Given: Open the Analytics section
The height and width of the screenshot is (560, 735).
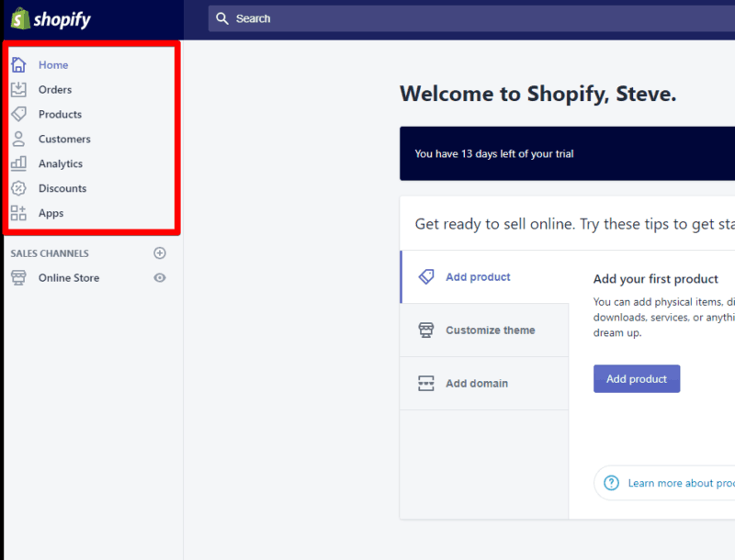Looking at the screenshot, I should [61, 164].
